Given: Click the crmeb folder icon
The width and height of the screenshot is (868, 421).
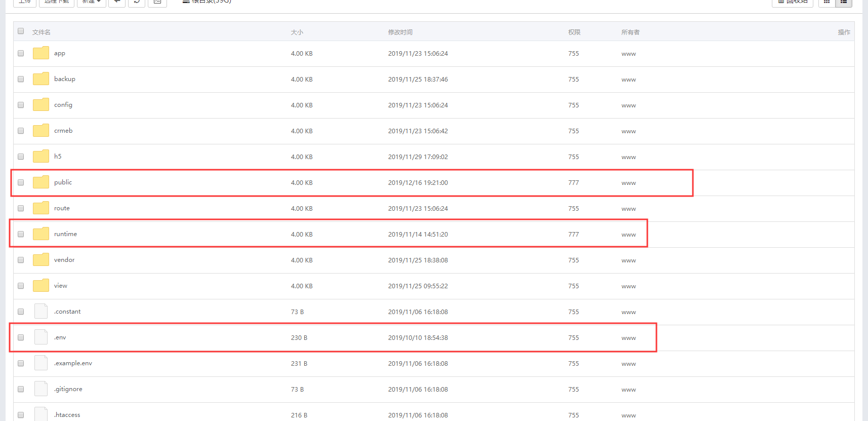Looking at the screenshot, I should click(x=41, y=131).
